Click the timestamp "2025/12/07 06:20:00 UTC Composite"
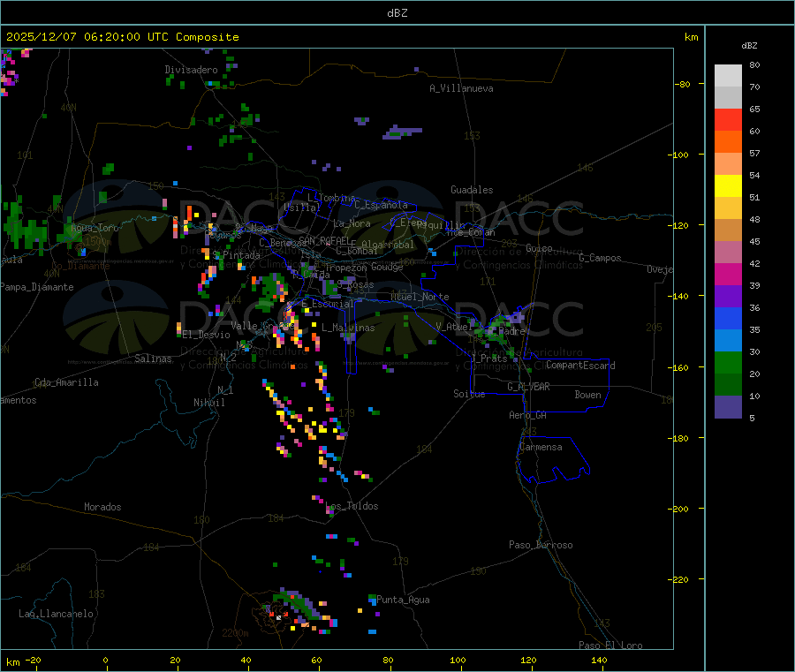 [x=122, y=37]
